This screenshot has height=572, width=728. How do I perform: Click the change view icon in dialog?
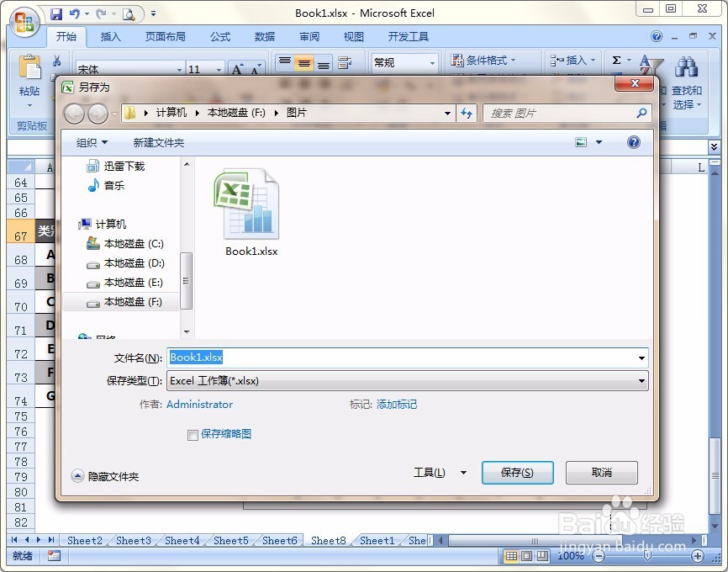(x=581, y=142)
